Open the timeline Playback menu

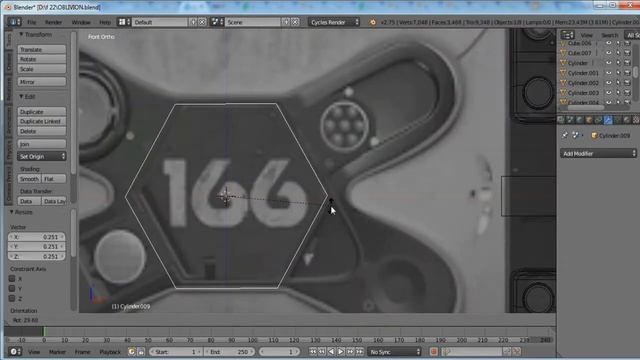tap(110, 351)
